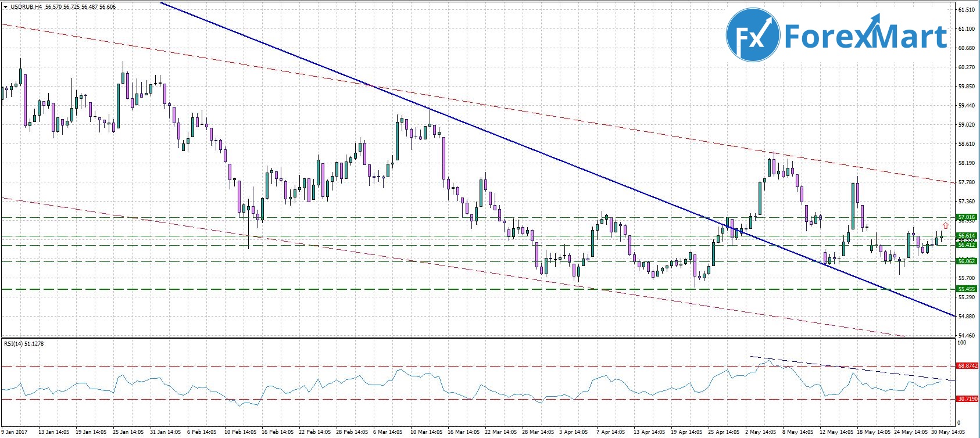Click the red up-arrow signal icon
Image resolution: width=980 pixels, height=438 pixels.
point(946,225)
